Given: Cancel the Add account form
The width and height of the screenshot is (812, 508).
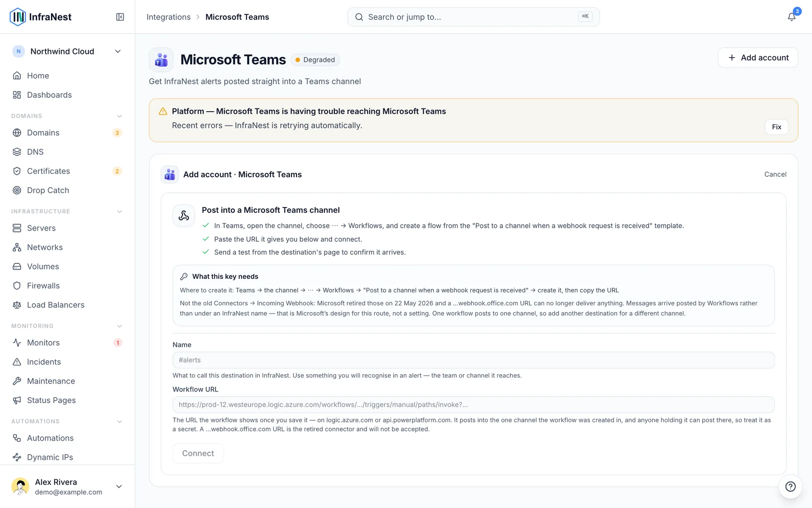Looking at the screenshot, I should pos(775,174).
